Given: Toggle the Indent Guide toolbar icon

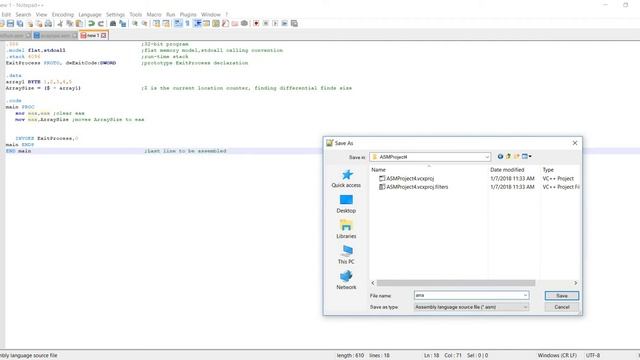Looking at the screenshot, I should [x=197, y=24].
